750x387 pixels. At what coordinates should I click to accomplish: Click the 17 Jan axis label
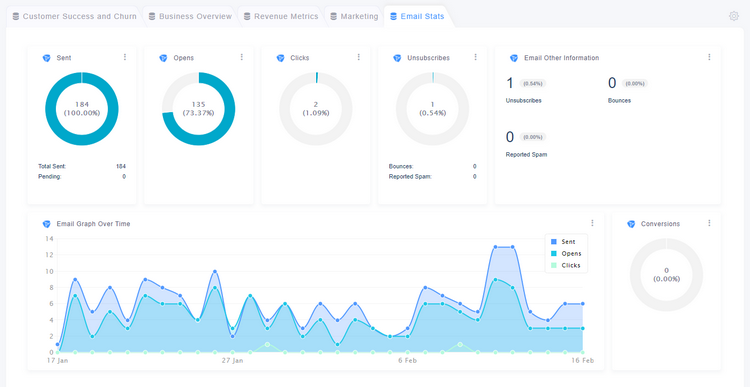[56, 361]
